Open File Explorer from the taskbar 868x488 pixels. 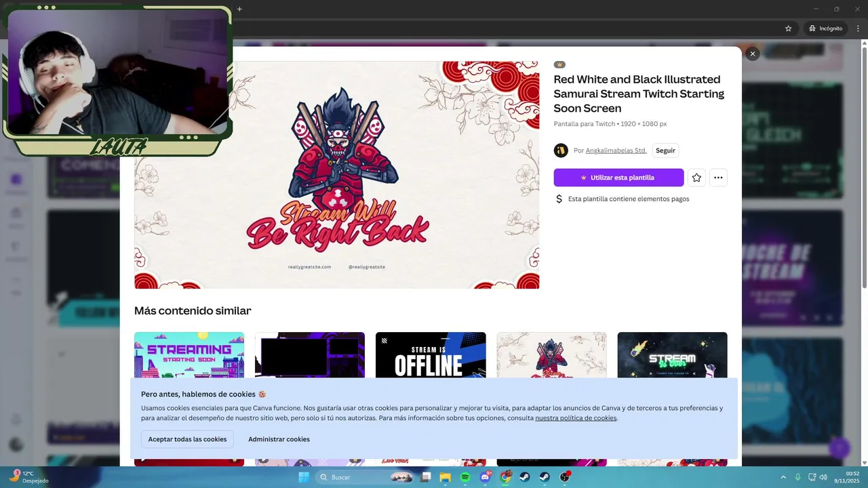pos(446,477)
